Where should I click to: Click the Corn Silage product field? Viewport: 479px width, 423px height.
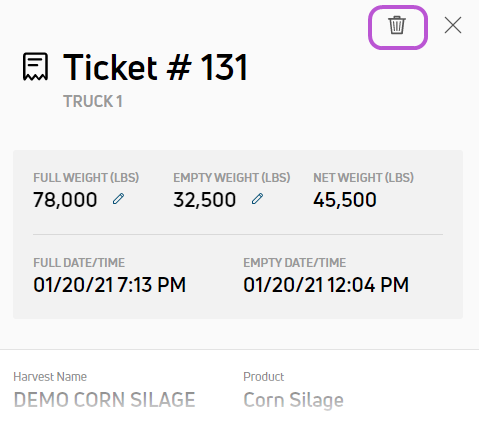click(293, 400)
